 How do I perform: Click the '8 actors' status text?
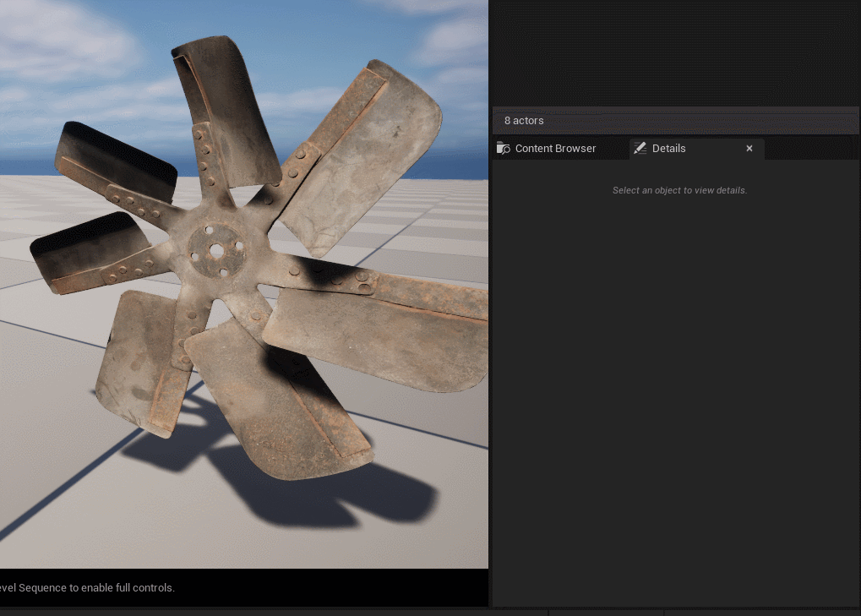click(x=524, y=120)
